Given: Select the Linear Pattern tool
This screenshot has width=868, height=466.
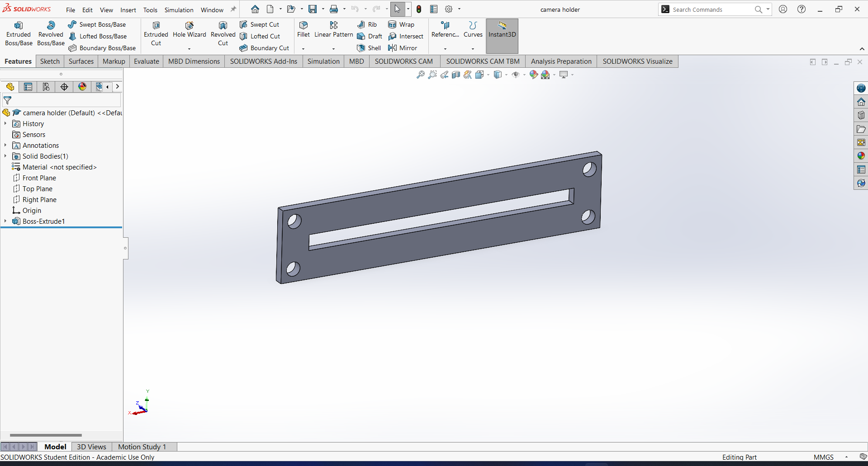Looking at the screenshot, I should [334, 30].
